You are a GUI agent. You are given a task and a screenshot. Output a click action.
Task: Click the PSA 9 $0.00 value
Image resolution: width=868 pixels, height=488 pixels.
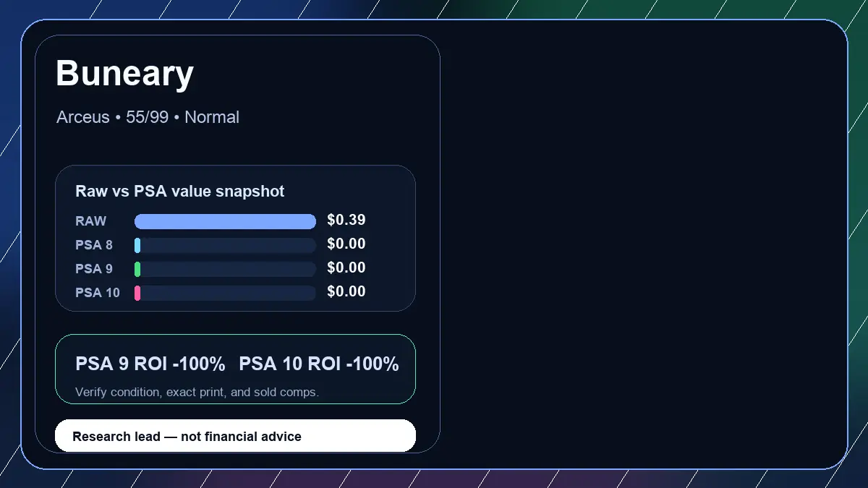pos(346,267)
